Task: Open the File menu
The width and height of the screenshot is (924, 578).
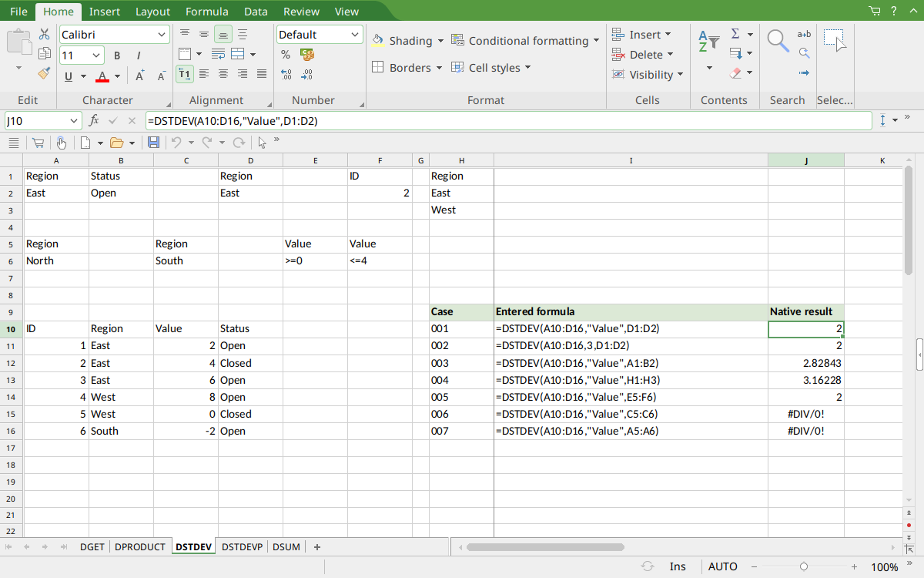Action: click(x=18, y=12)
